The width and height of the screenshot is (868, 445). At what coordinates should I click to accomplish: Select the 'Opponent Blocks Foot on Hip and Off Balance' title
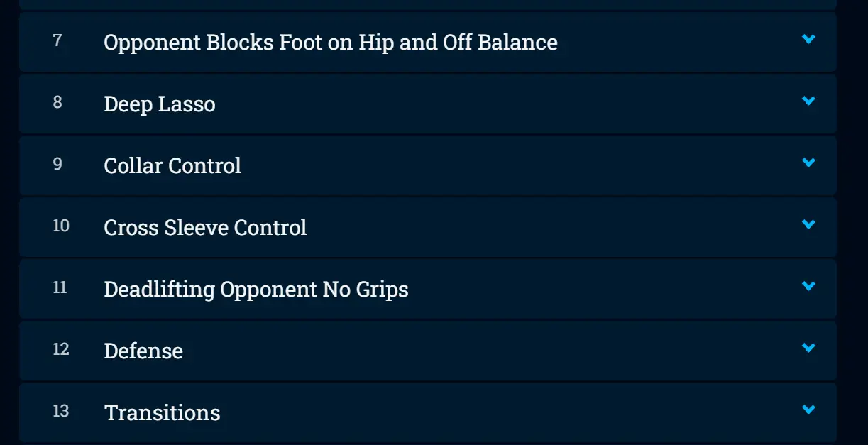tap(330, 43)
